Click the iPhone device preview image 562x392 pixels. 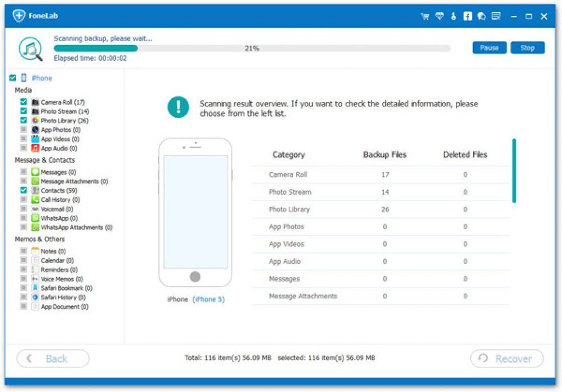[195, 212]
